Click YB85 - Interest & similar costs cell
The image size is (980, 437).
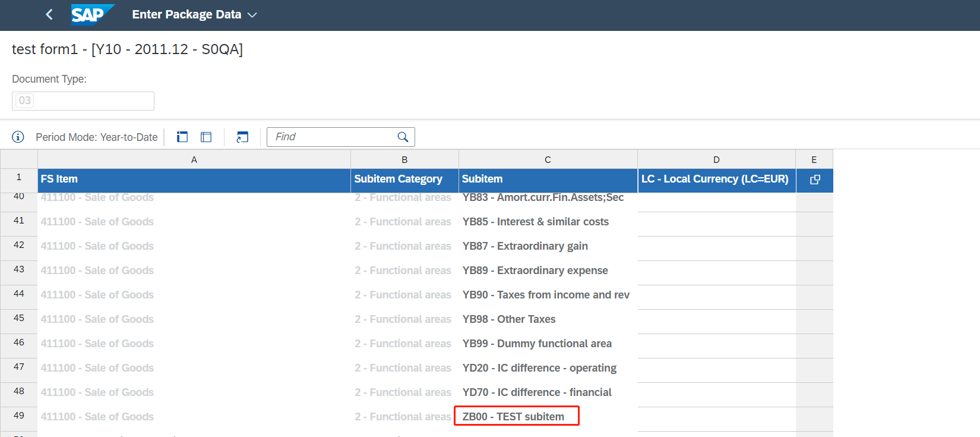pyautogui.click(x=548, y=224)
